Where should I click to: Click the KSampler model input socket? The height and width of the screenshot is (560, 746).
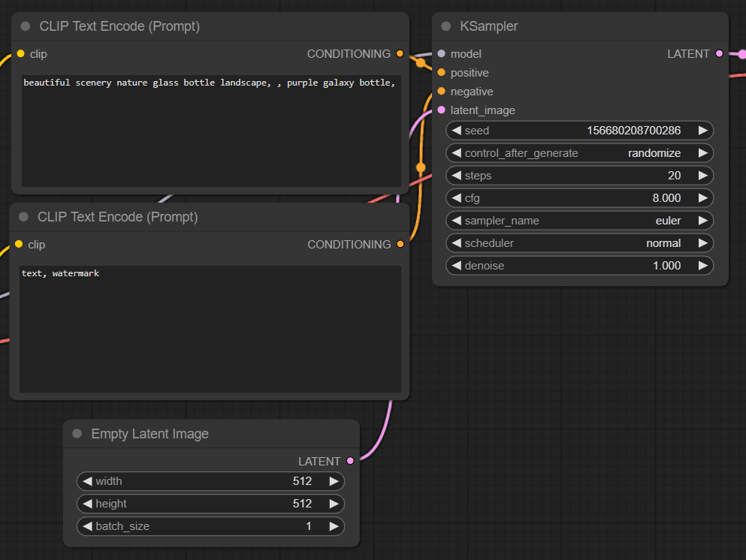point(442,54)
